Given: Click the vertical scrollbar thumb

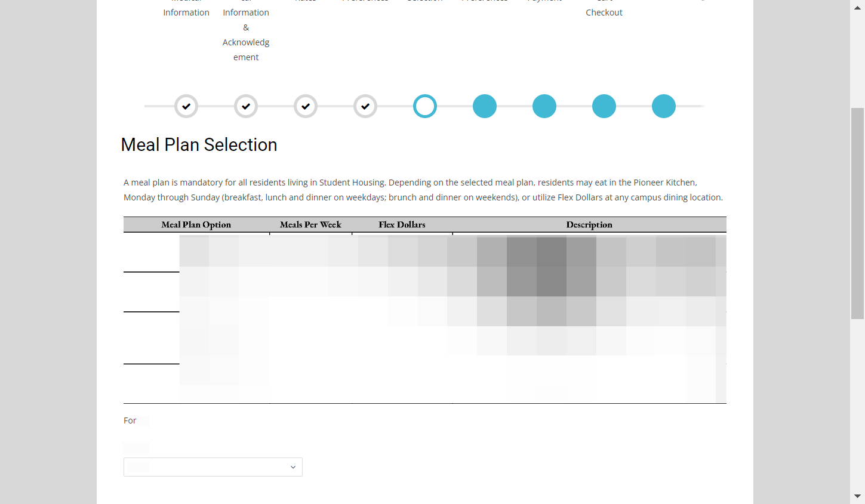Looking at the screenshot, I should 857,214.
